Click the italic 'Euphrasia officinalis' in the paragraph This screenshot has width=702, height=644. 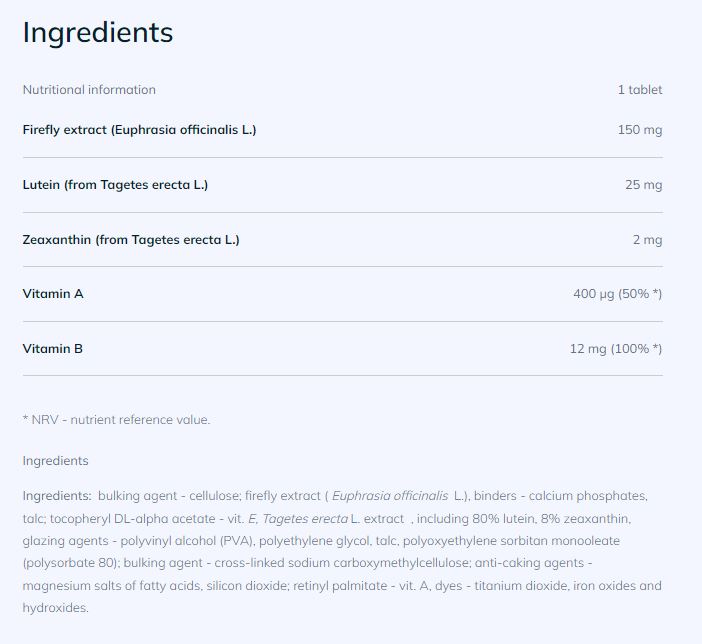point(390,496)
